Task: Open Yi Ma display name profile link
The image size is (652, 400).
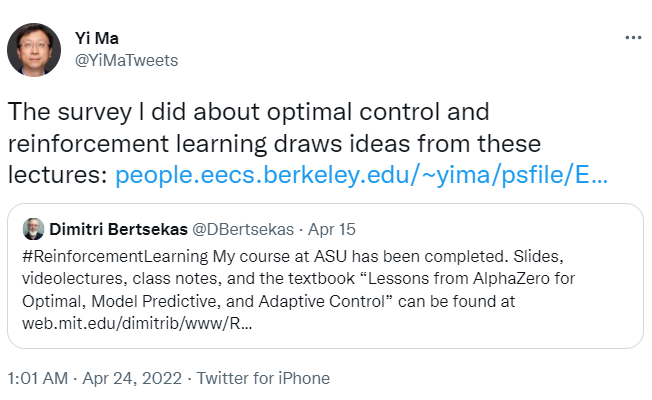Action: [95, 38]
